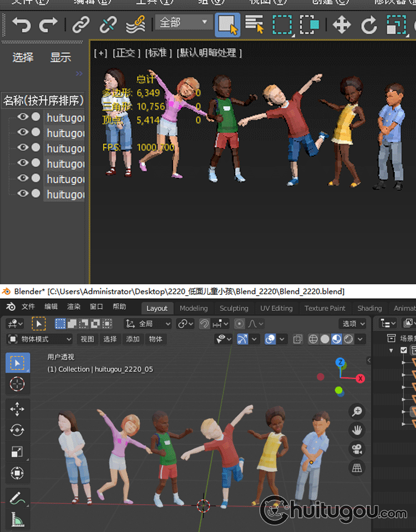Viewport: 416px width, 532px height.
Task: Expand the 全局 transform orientation dropdown
Action: coord(148,324)
